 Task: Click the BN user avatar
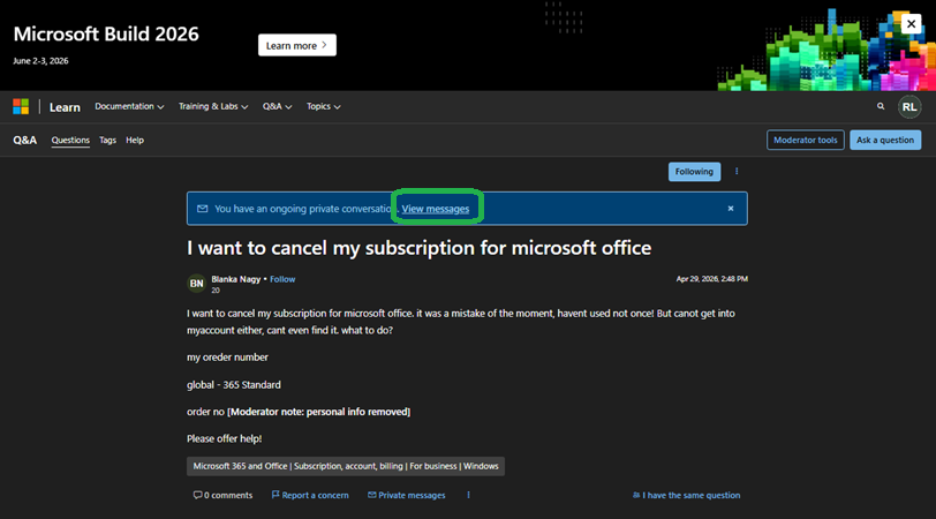click(196, 283)
